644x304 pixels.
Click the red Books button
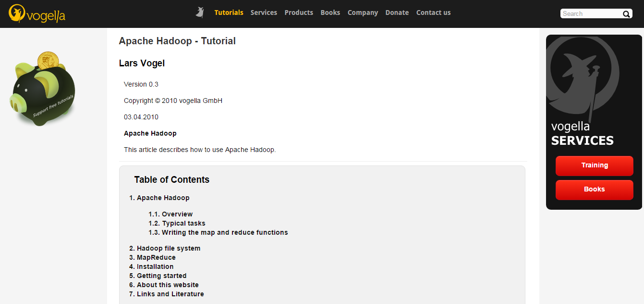(595, 190)
